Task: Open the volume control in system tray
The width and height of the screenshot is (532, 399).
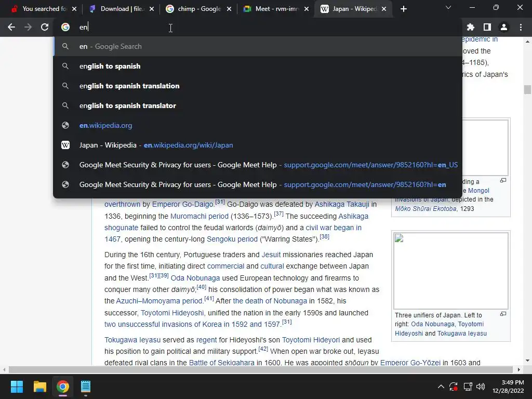Action: 481,387
